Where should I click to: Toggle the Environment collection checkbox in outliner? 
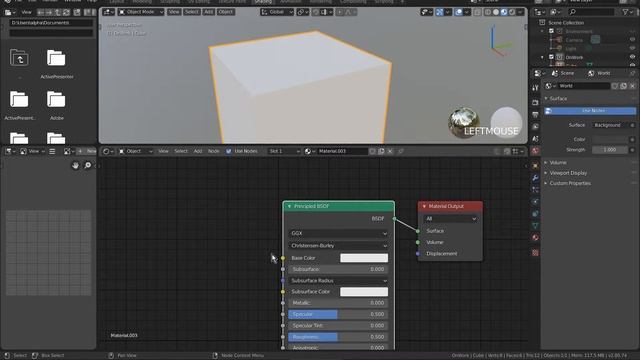[x=551, y=31]
